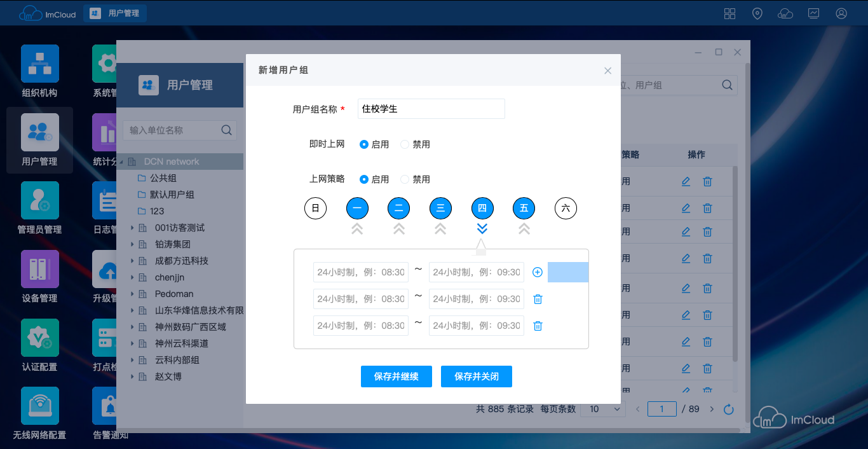Click the 保存并继续 button
Screen dimensions: 868x449
397,376
